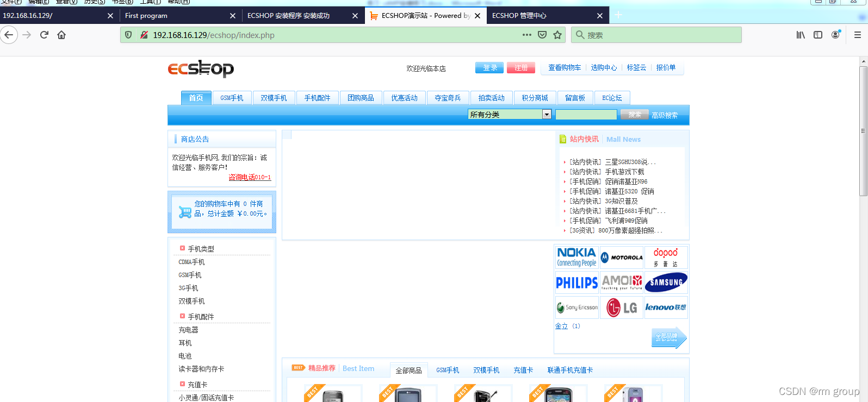The width and height of the screenshot is (868, 402).
Task: Open a new browser tab
Action: (x=618, y=15)
